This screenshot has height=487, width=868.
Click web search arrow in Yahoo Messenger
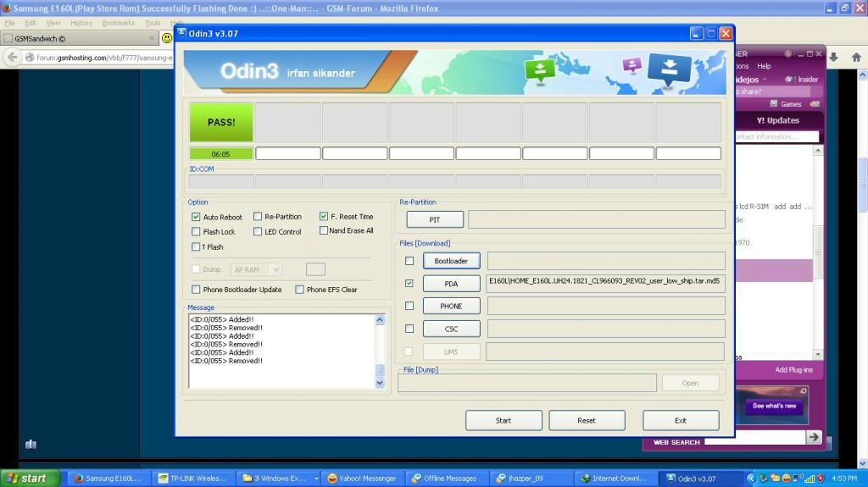(813, 437)
